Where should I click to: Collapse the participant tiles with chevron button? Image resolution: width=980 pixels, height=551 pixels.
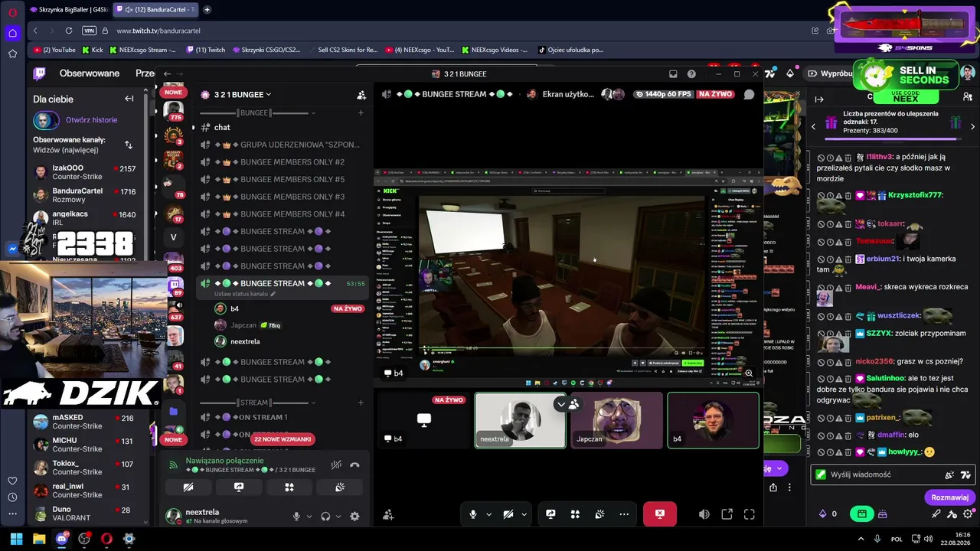[561, 404]
